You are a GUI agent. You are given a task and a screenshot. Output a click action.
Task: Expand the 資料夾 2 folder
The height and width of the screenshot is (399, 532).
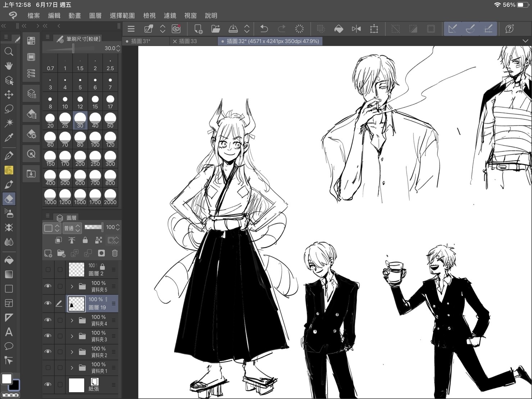click(72, 352)
